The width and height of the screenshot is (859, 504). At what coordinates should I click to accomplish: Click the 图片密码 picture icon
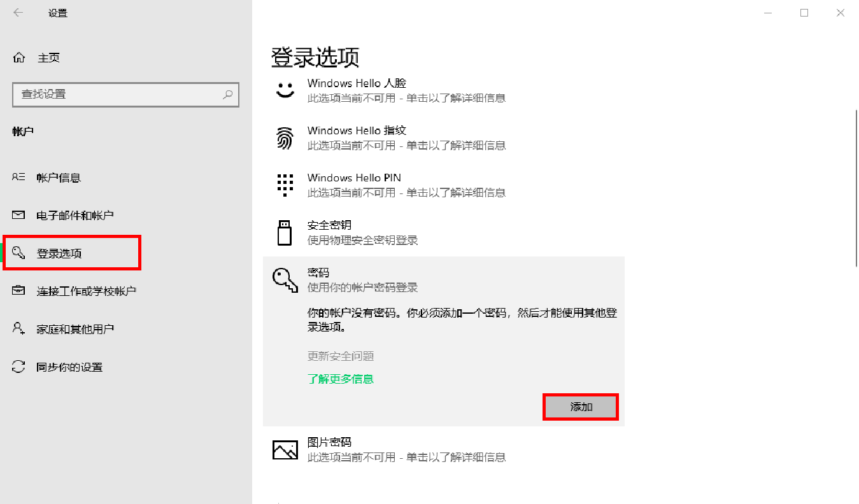(285, 449)
